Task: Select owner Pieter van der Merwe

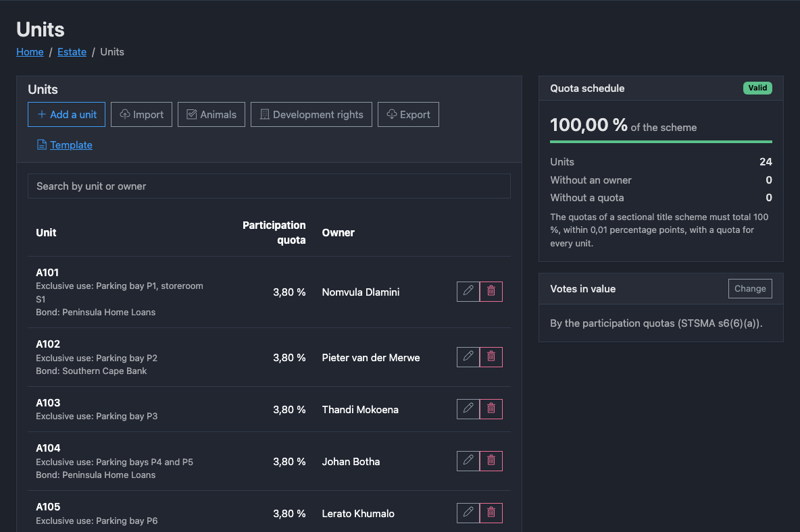Action: pos(371,358)
